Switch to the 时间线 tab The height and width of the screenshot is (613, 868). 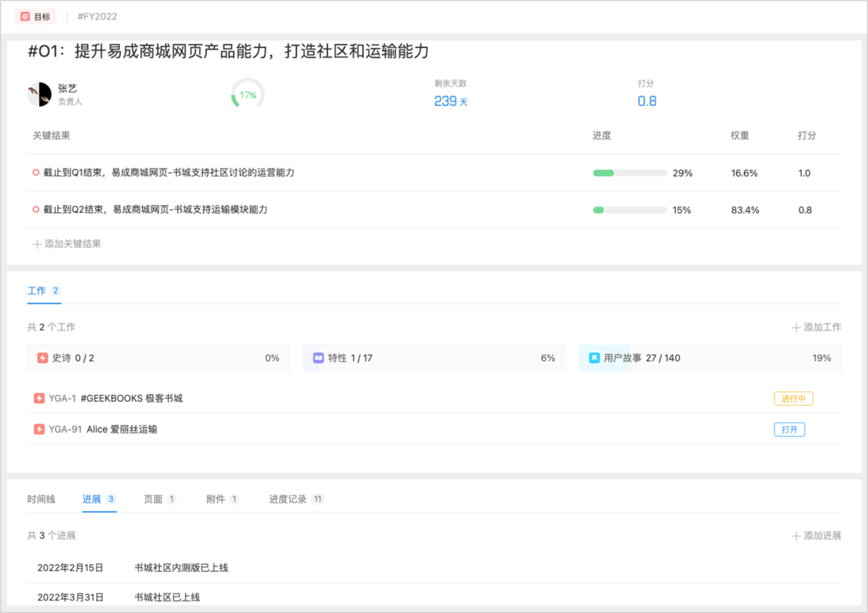tap(41, 500)
